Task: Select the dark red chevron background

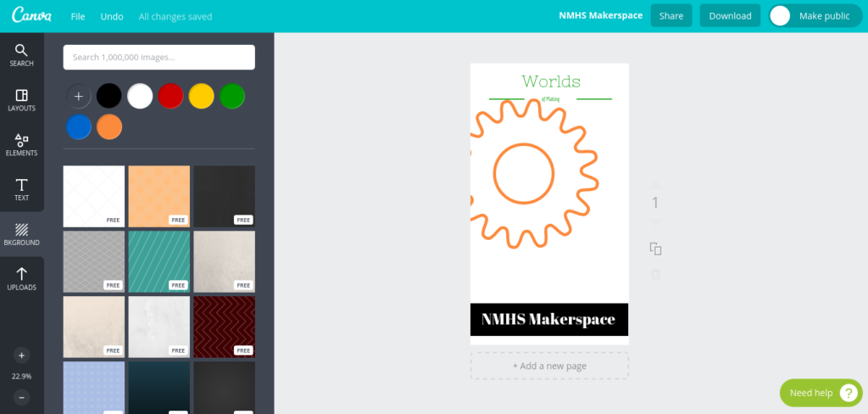Action: point(224,327)
